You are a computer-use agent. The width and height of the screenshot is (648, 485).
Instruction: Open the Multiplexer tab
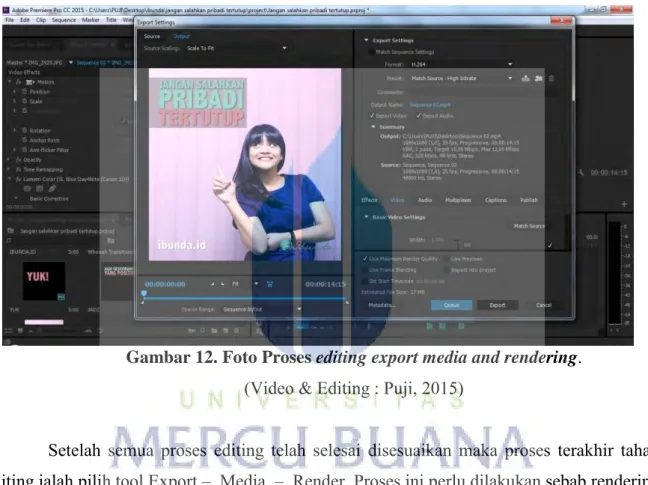click(458, 200)
